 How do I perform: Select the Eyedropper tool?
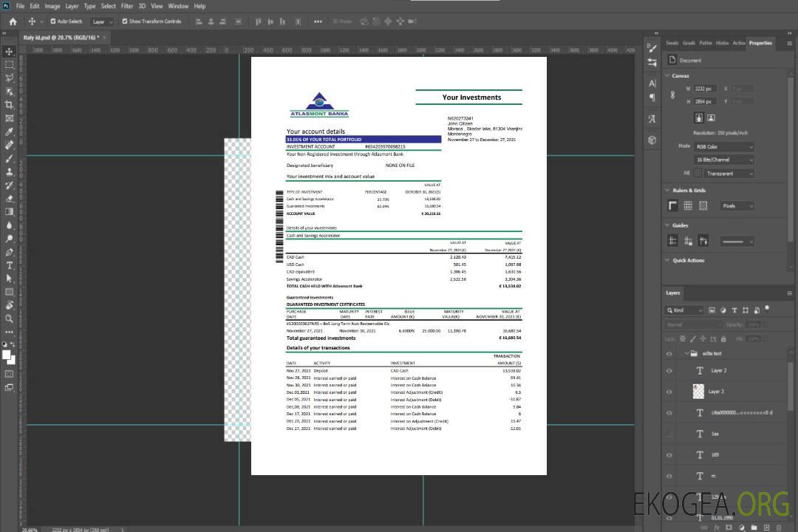point(9,132)
